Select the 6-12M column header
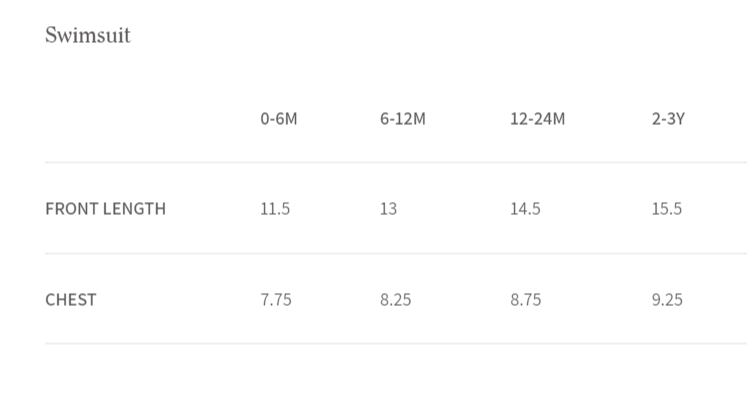The width and height of the screenshot is (747, 403). 402,118
